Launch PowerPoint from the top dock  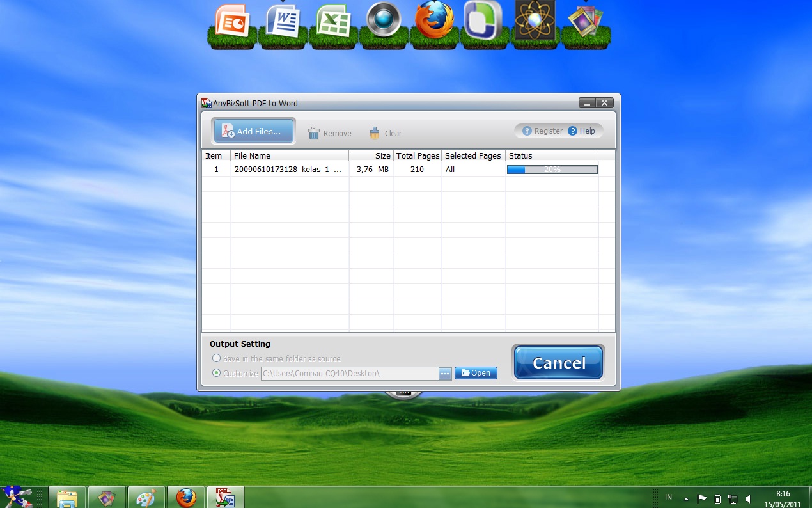(232, 20)
